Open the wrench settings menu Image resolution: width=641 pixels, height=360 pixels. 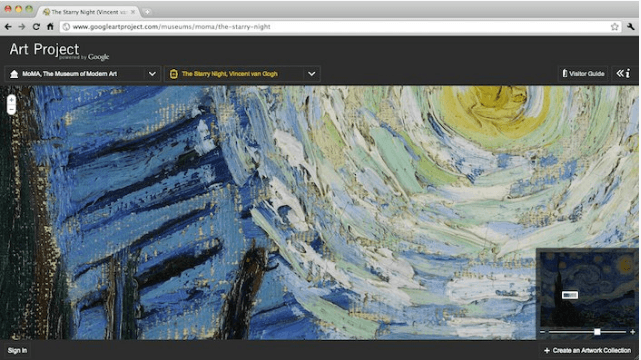(630, 27)
